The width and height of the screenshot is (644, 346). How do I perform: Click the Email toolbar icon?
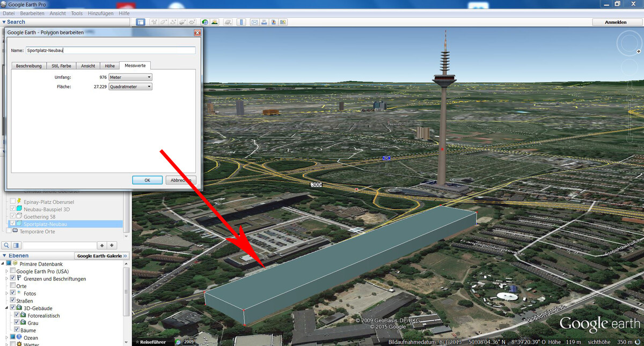coord(255,22)
